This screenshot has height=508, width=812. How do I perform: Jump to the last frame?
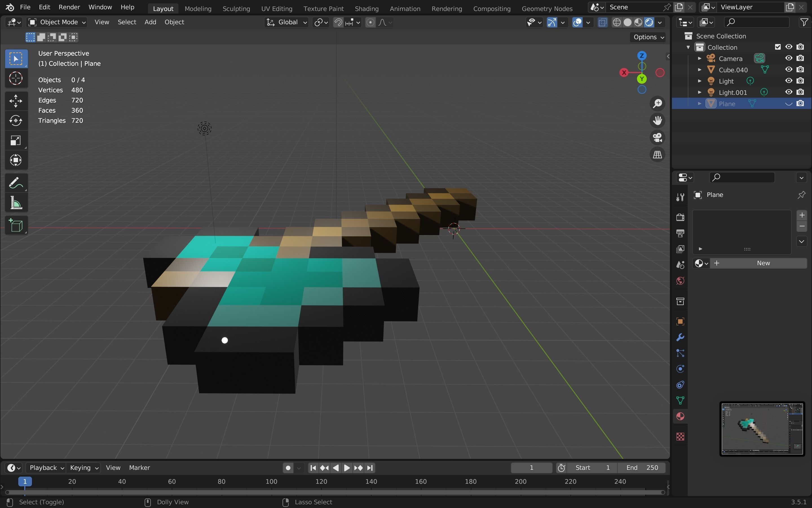pos(370,468)
